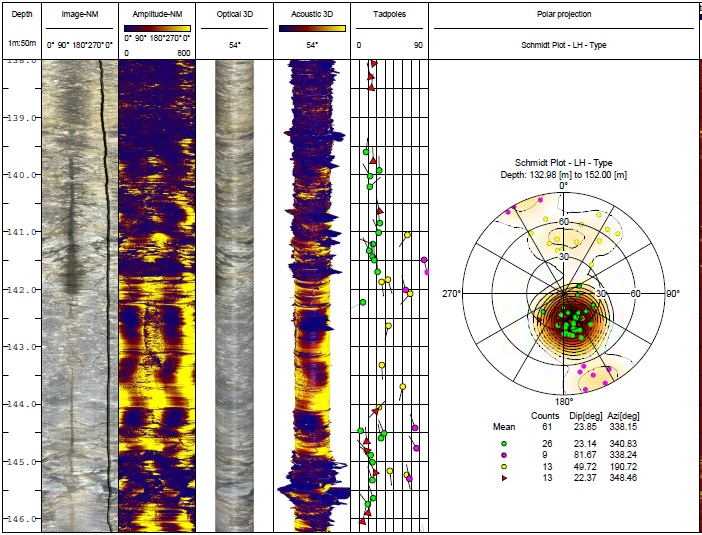Screen dimensions: 702x535
Task: Click the '141.0' depth label
Action: coord(21,232)
